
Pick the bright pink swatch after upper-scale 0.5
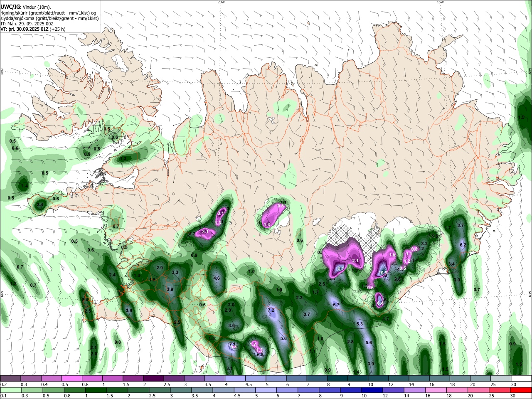(71, 379)
